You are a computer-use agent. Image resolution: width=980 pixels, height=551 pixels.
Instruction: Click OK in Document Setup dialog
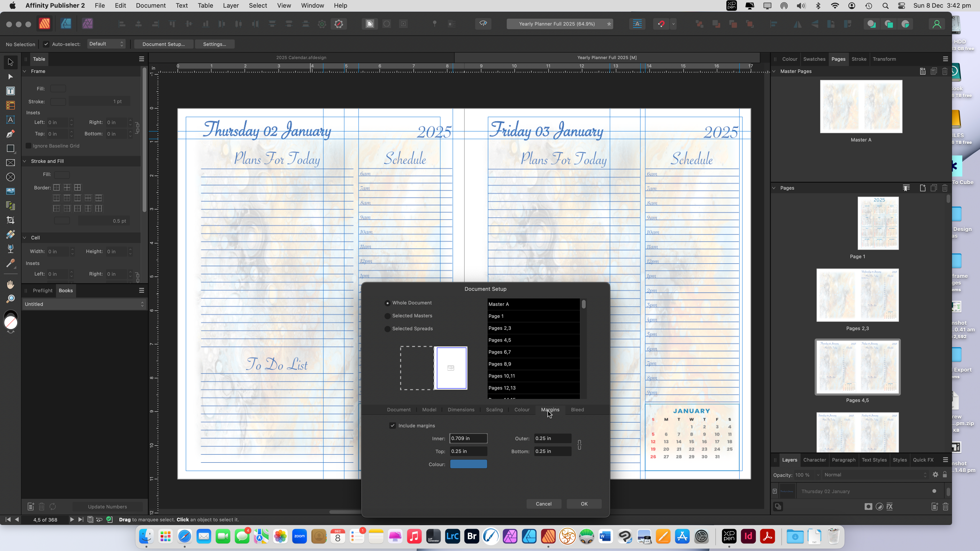pyautogui.click(x=584, y=504)
